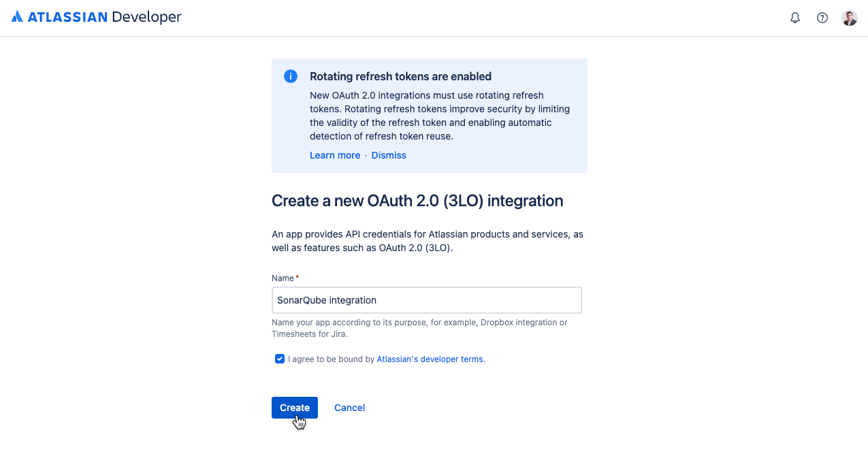View account options from the user photo
The image size is (868, 456).
[x=849, y=18]
